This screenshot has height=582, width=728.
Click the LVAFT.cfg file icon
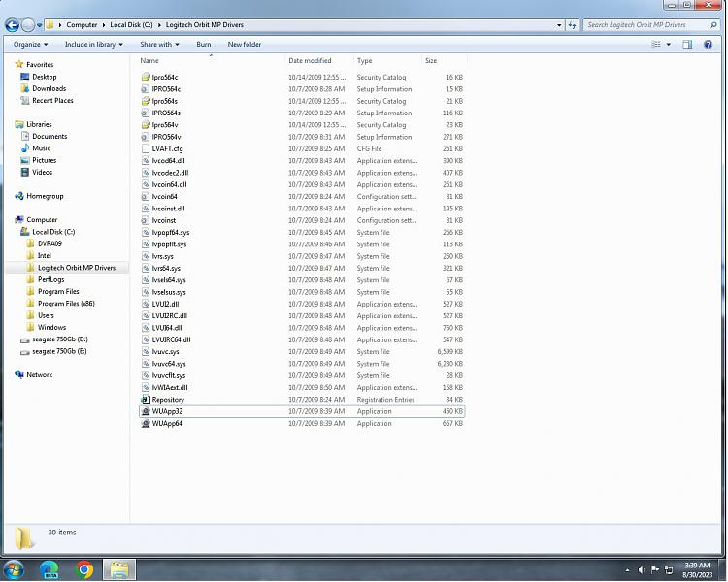[146, 148]
